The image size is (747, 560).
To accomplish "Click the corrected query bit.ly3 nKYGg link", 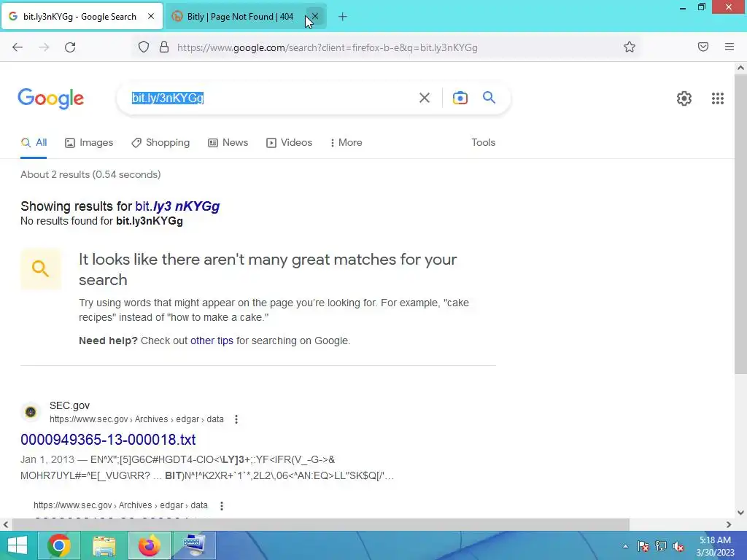I will pyautogui.click(x=177, y=206).
